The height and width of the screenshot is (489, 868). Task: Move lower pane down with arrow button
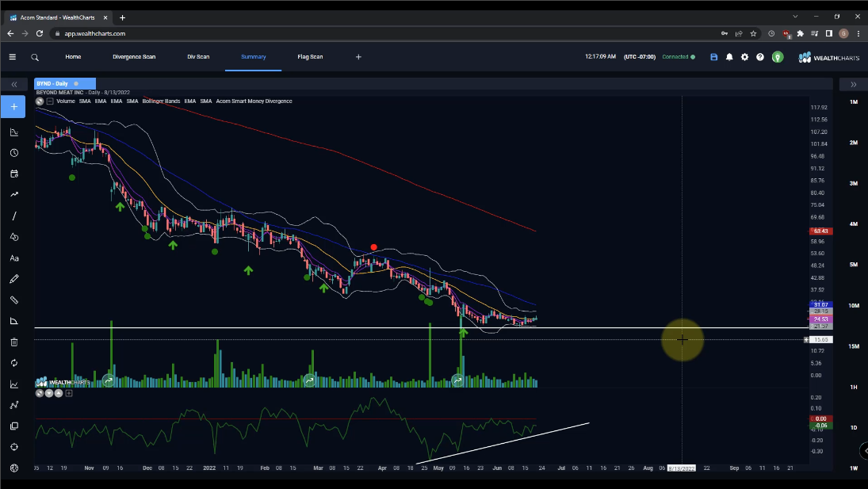click(x=49, y=393)
